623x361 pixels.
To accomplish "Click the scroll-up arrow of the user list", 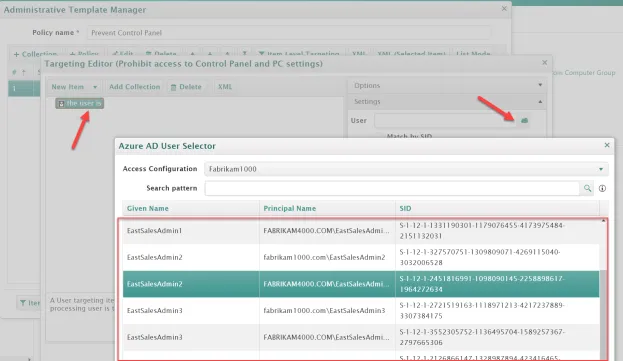I will click(604, 221).
